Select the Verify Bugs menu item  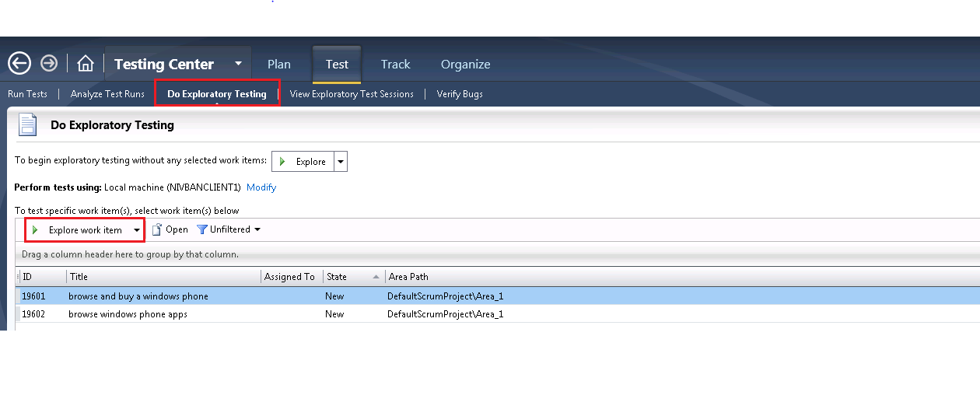click(x=460, y=94)
